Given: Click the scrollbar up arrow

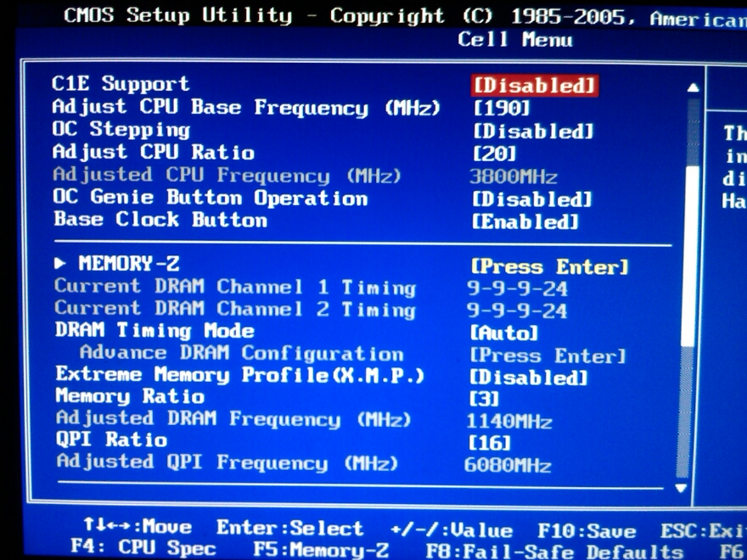Looking at the screenshot, I should click(x=694, y=87).
